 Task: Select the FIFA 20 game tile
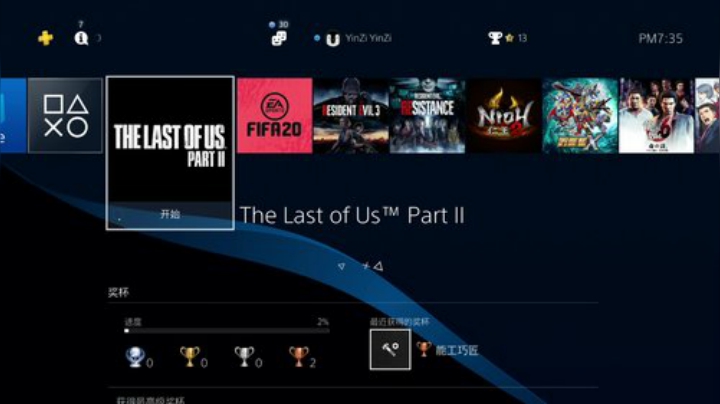[275, 115]
